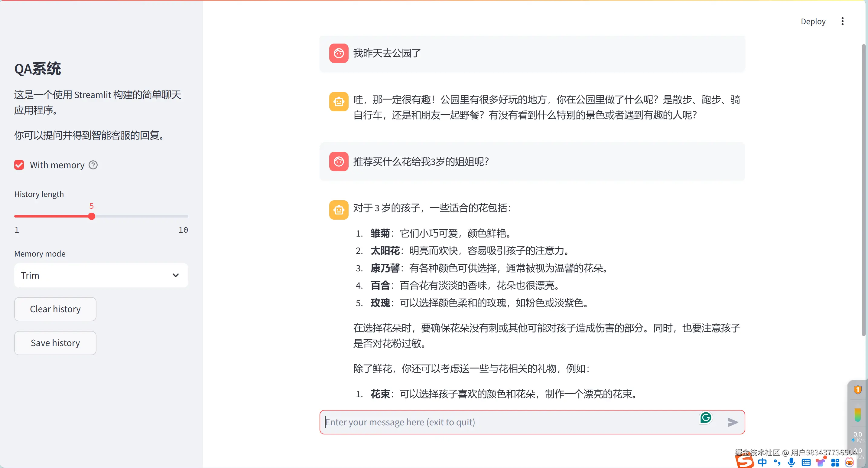Image resolution: width=868 pixels, height=468 pixels.
Task: Toggle Sogou punctuation mode
Action: [777, 462]
